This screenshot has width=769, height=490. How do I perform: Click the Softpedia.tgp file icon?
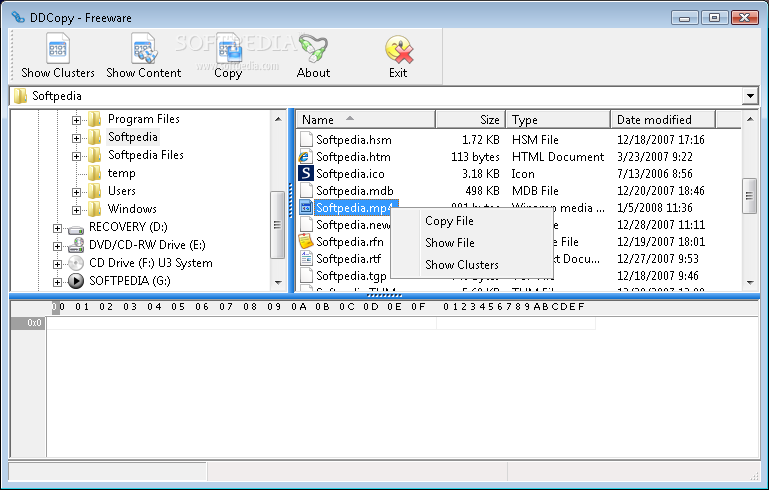(306, 276)
